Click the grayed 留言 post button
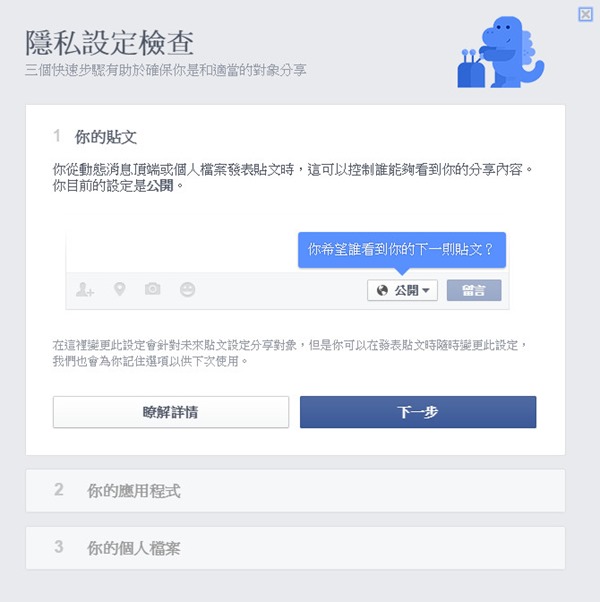600x602 pixels. tap(474, 290)
